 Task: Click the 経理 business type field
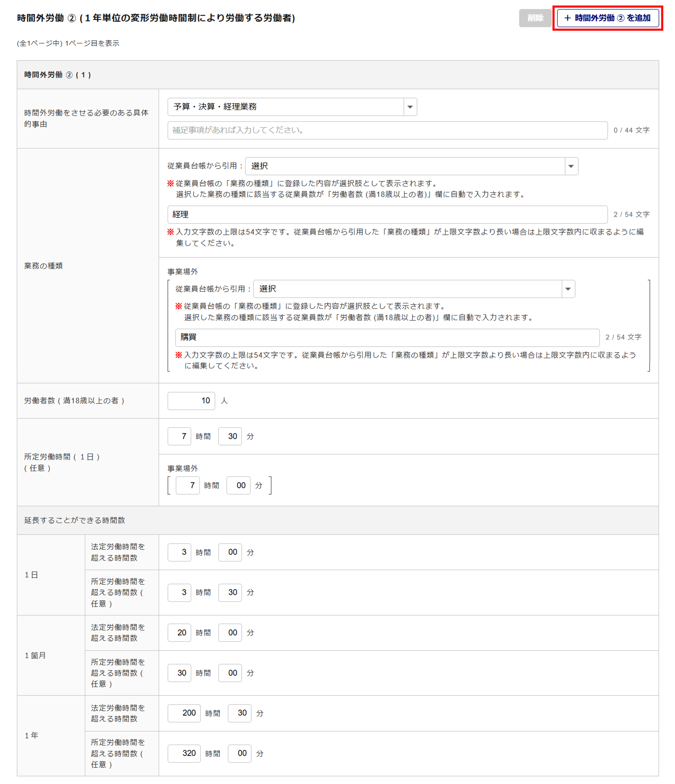pos(387,215)
